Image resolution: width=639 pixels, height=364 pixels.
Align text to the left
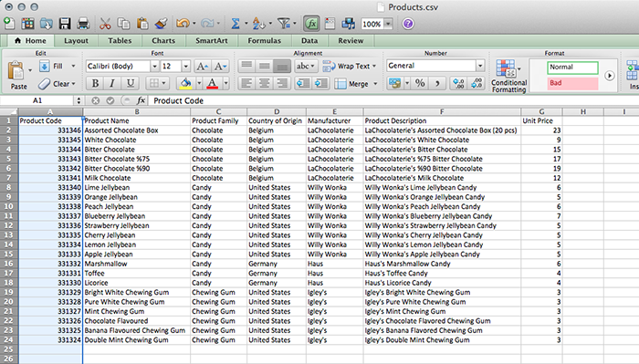point(246,83)
